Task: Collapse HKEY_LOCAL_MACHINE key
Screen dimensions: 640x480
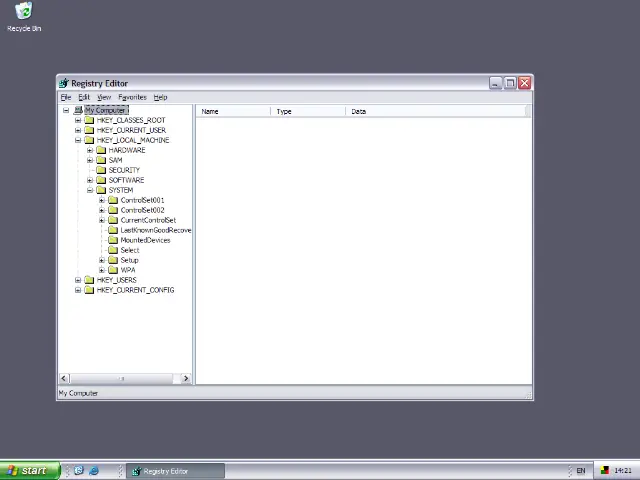Action: pos(78,140)
